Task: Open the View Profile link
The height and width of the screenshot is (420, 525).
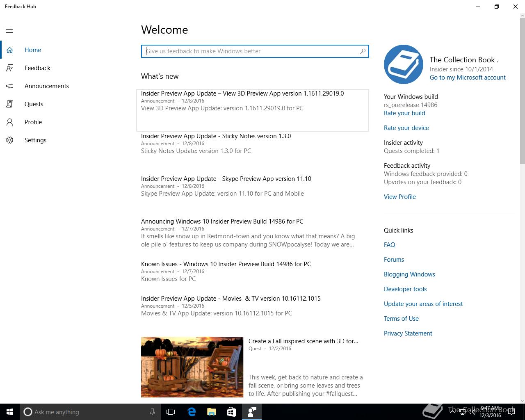Action: pyautogui.click(x=399, y=197)
